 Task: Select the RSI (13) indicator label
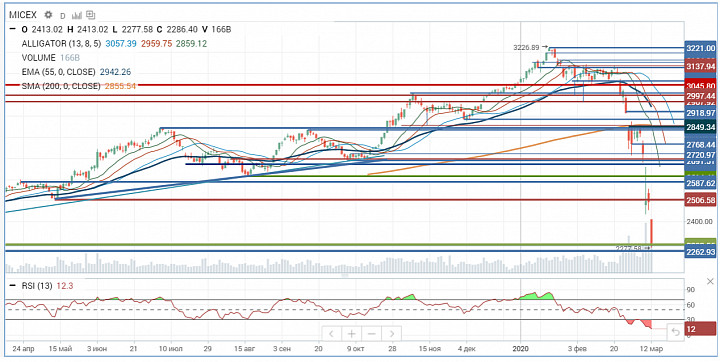[x=37, y=286]
